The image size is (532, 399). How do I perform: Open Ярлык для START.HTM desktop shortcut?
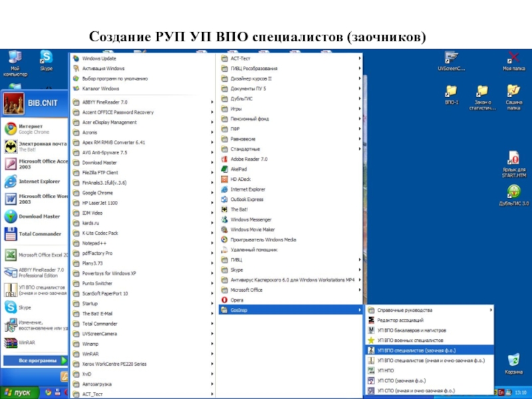(513, 164)
